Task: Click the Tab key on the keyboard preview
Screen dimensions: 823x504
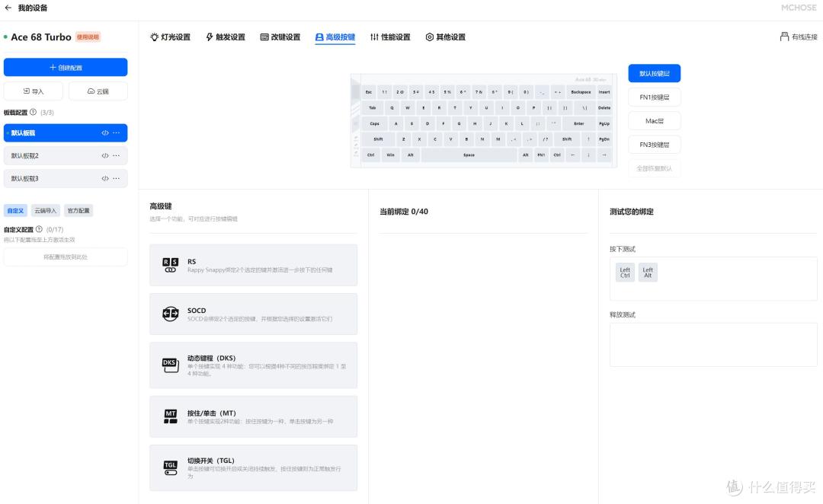Action: (x=372, y=107)
